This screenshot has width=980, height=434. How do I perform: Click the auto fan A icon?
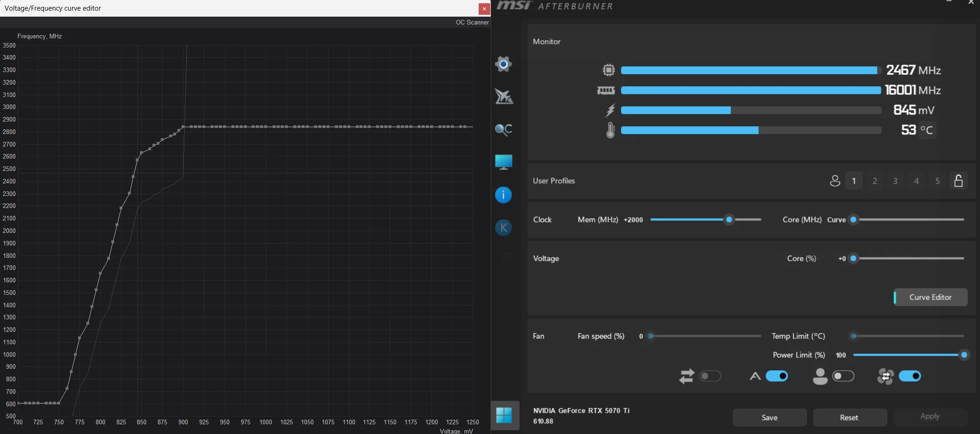point(755,376)
